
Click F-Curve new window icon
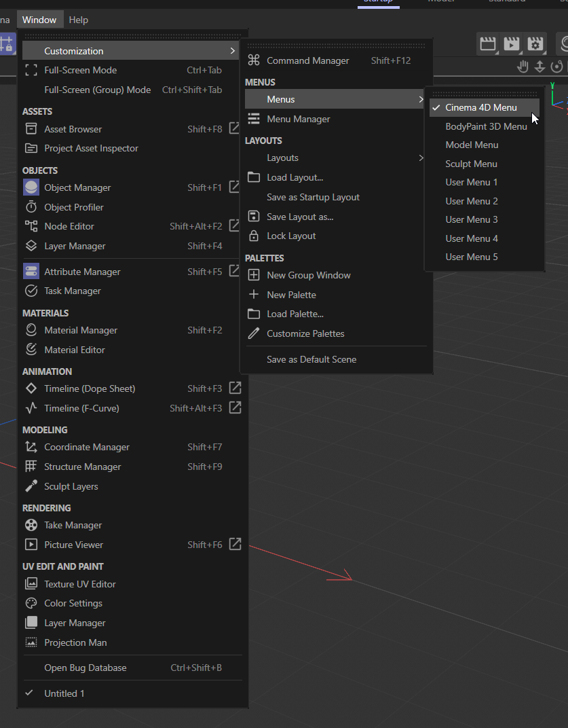coord(235,407)
